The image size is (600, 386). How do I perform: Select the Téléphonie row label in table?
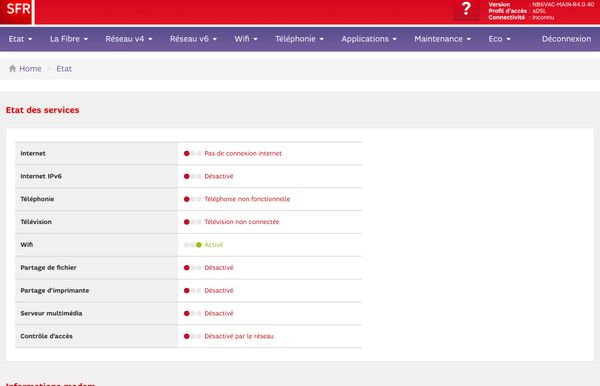tap(37, 199)
